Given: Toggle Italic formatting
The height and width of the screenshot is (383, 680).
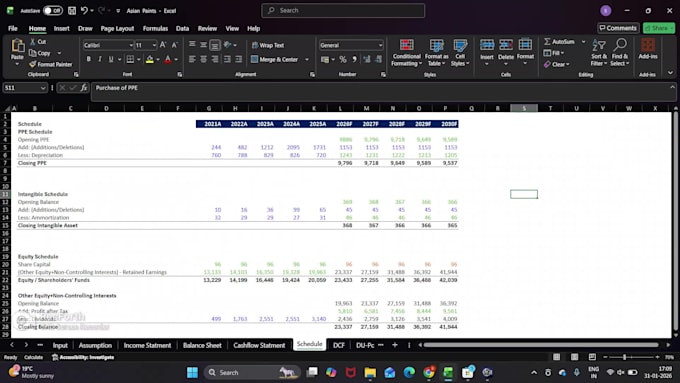Looking at the screenshot, I should pyautogui.click(x=100, y=59).
